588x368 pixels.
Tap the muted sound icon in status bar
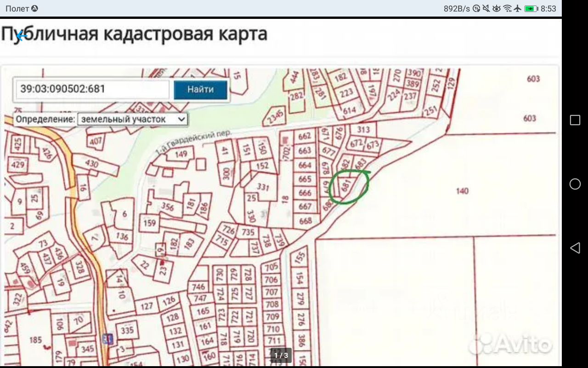pyautogui.click(x=486, y=8)
